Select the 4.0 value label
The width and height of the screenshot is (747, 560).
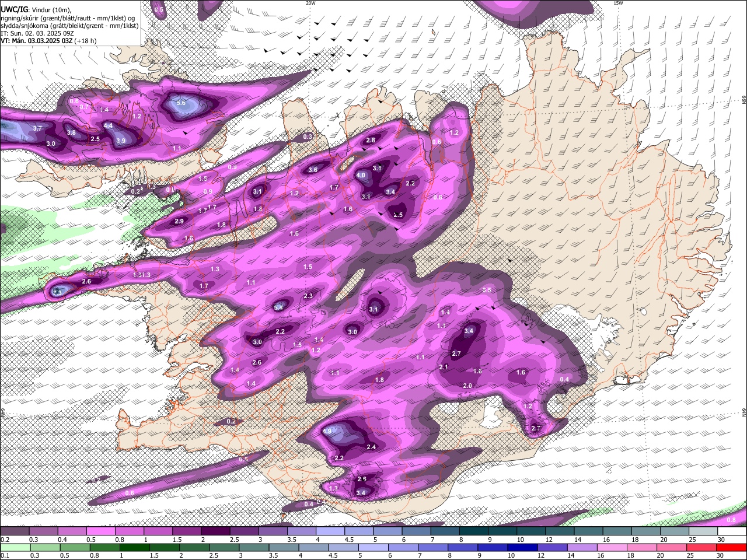(361, 176)
